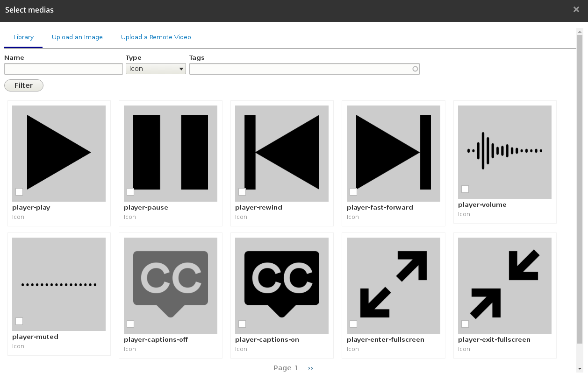Go to the next page with the chevron

(x=310, y=368)
